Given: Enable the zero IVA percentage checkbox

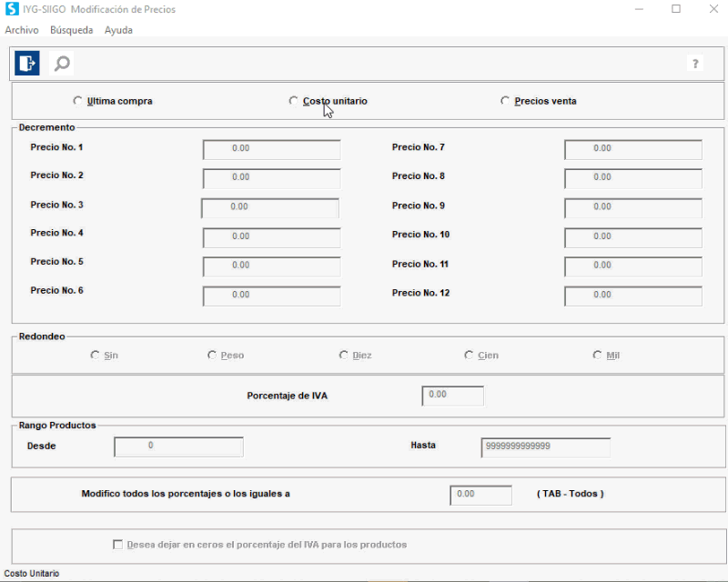Looking at the screenshot, I should coord(117,545).
